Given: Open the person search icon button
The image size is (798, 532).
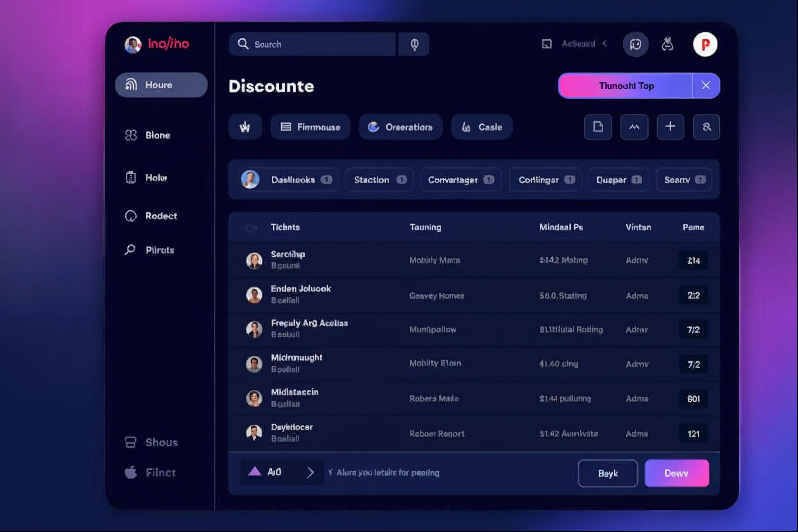Looking at the screenshot, I should [x=706, y=127].
